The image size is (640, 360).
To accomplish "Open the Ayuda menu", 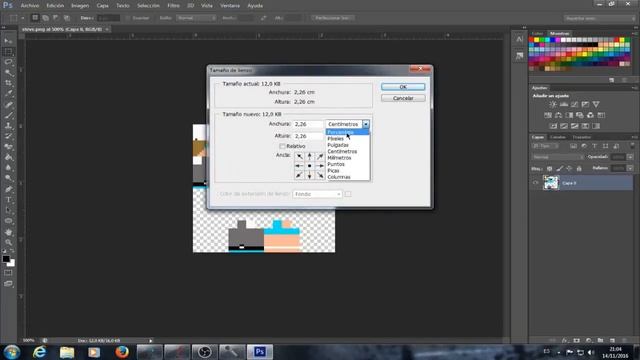I will tap(255, 6).
